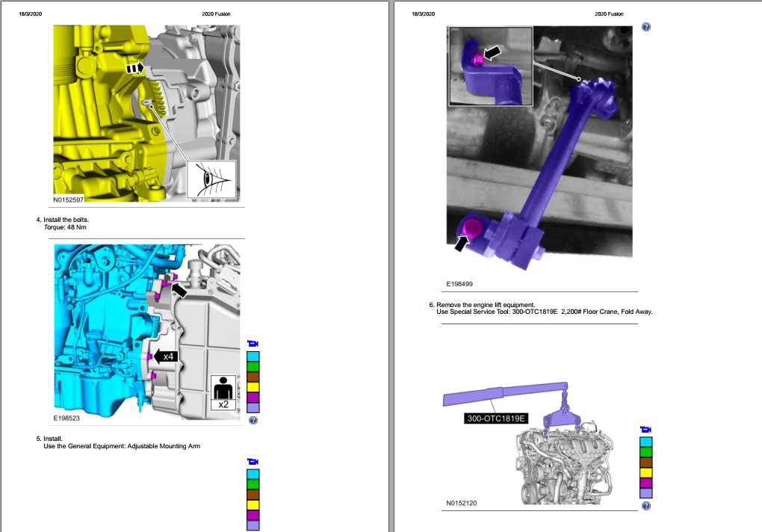This screenshot has width=762, height=532.
Task: Click the camera icon under step 5 Install
Action: click(x=253, y=462)
